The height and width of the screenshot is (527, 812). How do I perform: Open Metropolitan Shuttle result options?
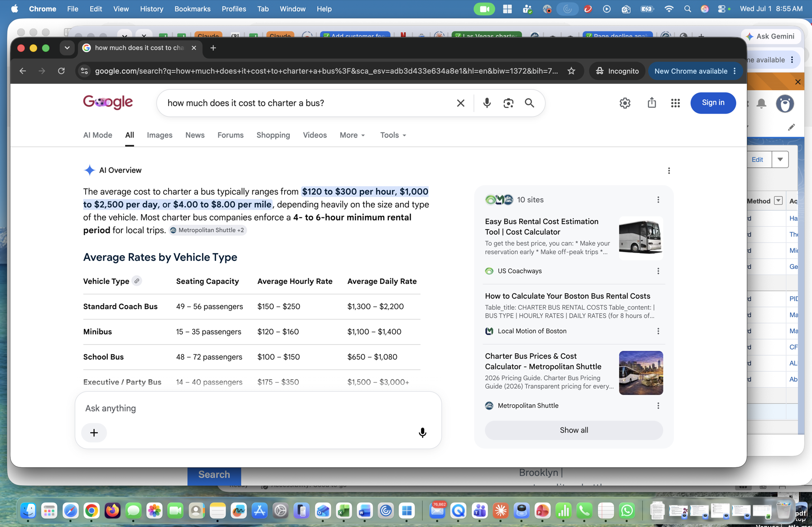click(658, 406)
